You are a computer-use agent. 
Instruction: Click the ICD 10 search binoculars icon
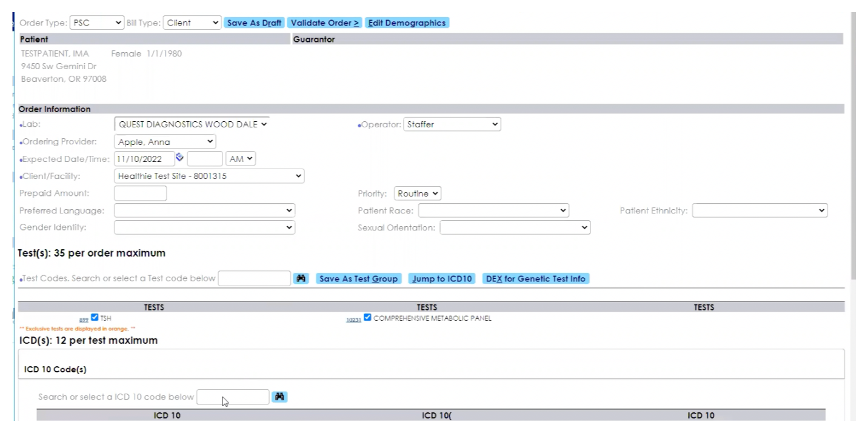pos(279,397)
